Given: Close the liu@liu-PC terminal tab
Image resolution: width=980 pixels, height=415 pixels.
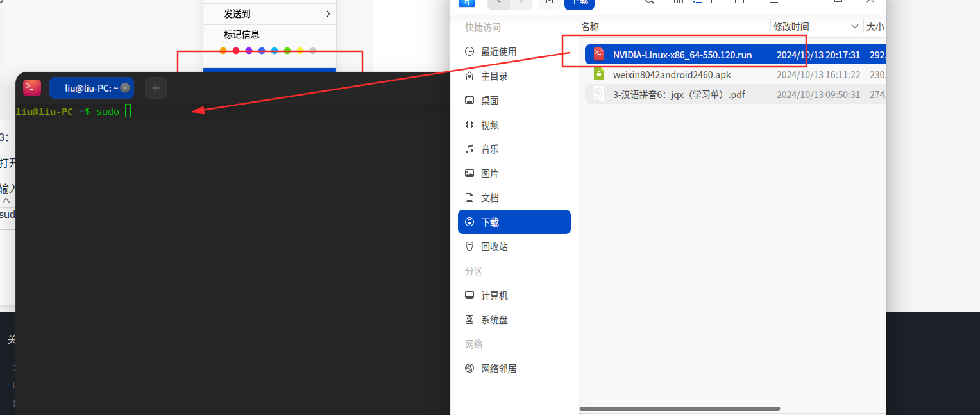Looking at the screenshot, I should tap(125, 88).
